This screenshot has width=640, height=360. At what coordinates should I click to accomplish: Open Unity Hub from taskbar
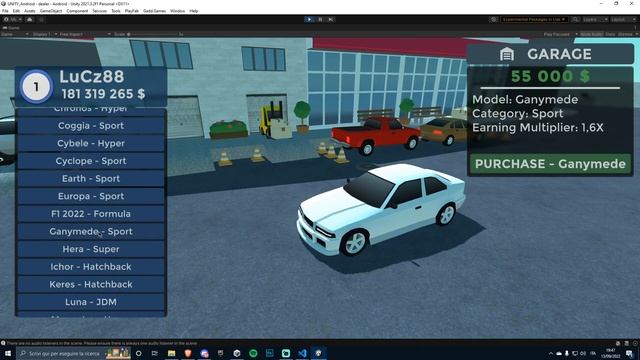pos(237,353)
